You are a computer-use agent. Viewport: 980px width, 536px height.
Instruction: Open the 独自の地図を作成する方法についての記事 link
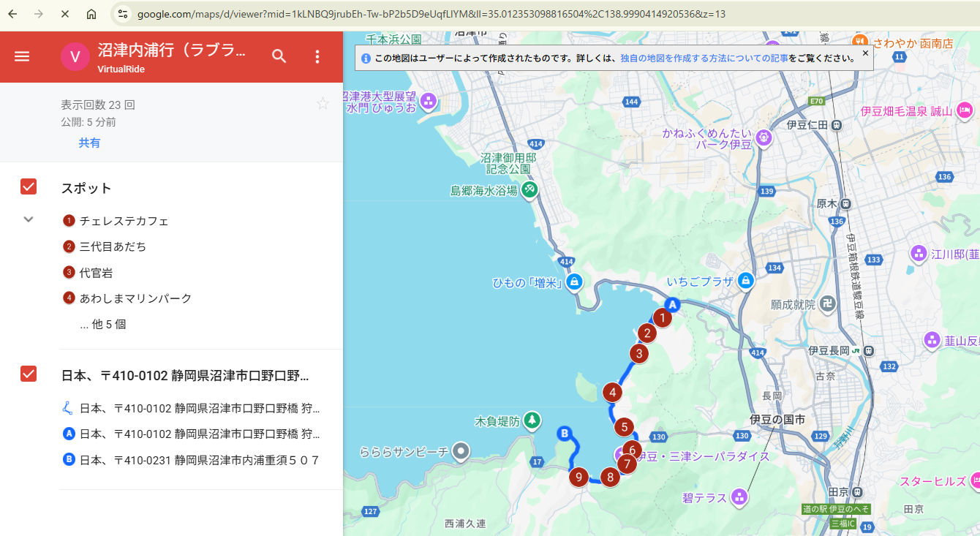coord(704,58)
